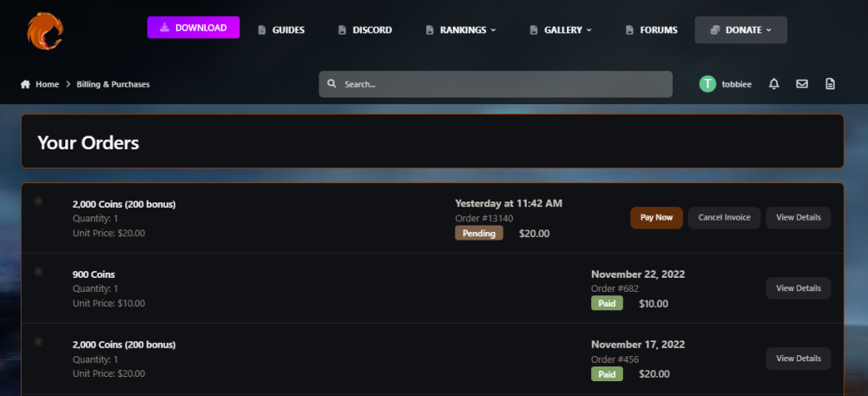868x396 pixels.
Task: Open the messages envelope icon
Action: click(801, 84)
